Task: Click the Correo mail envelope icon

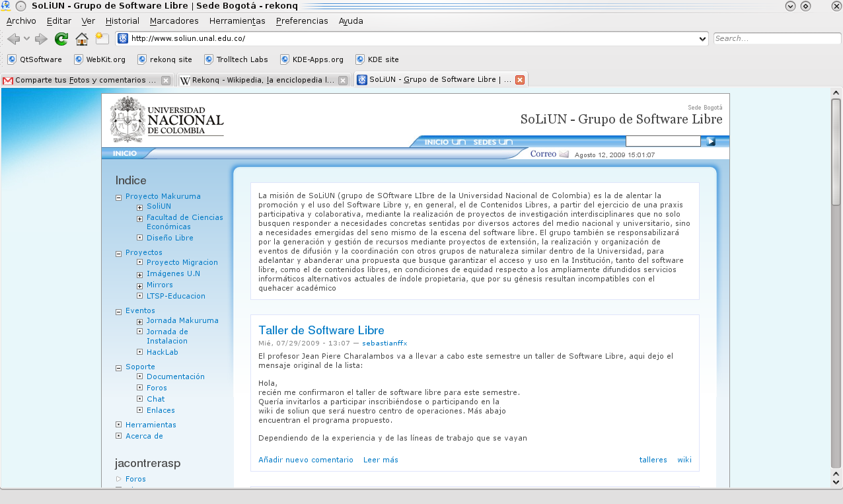Action: pos(564,155)
